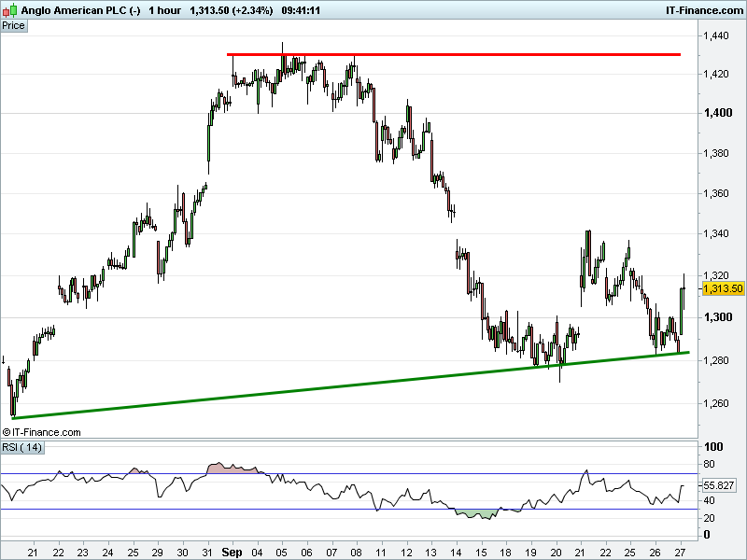Click the IT-Finance.com link at top right
Image resolution: width=747 pixels, height=560 pixels.
tap(704, 10)
